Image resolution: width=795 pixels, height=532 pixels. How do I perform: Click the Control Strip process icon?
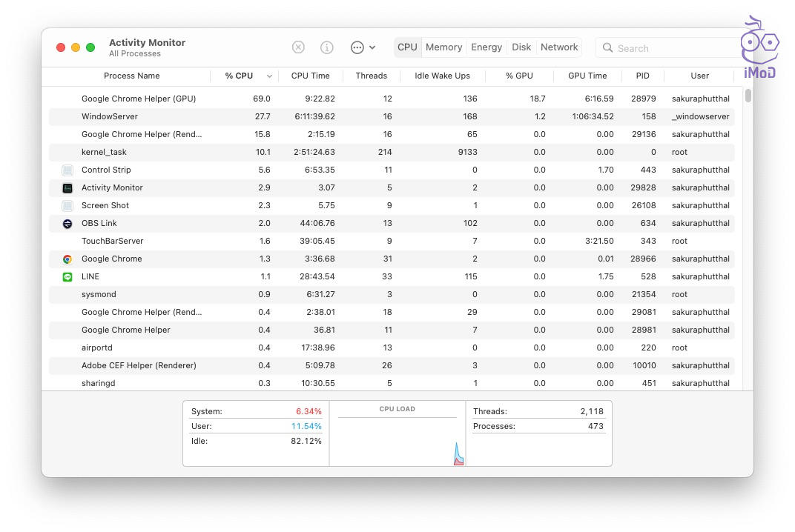[x=67, y=170]
